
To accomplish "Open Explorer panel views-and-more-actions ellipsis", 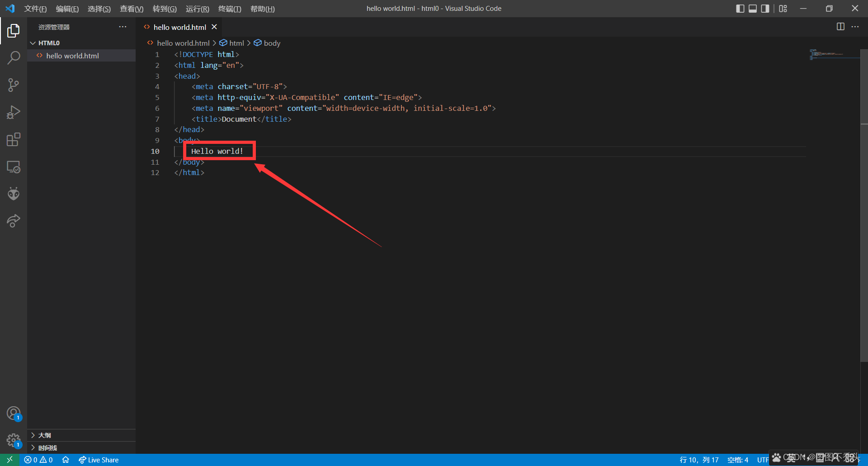I will [123, 27].
